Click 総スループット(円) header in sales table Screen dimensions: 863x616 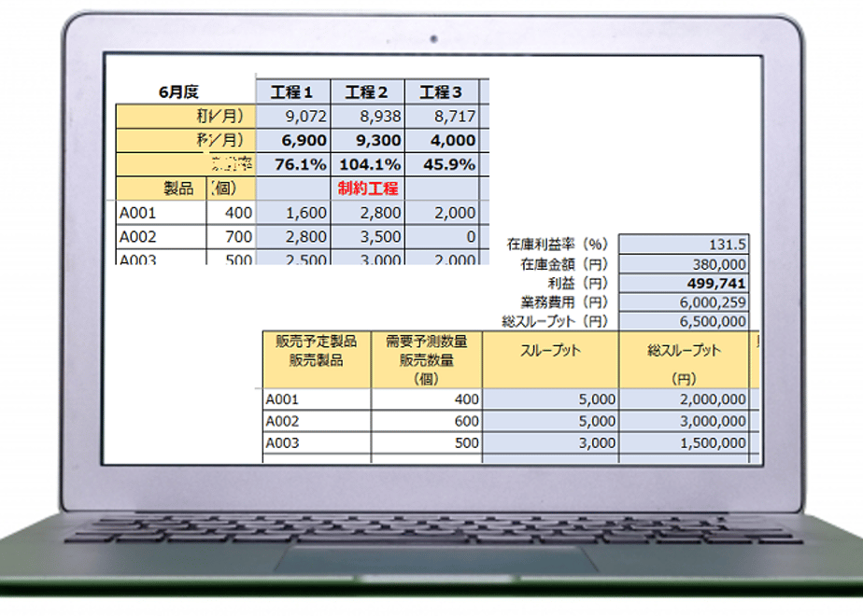pyautogui.click(x=684, y=359)
